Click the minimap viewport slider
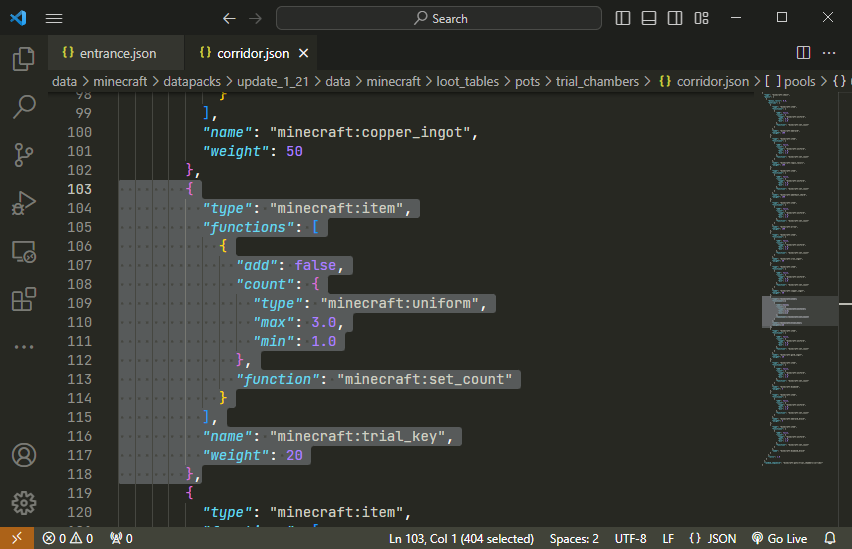Image resolution: width=852 pixels, height=549 pixels. tap(800, 311)
